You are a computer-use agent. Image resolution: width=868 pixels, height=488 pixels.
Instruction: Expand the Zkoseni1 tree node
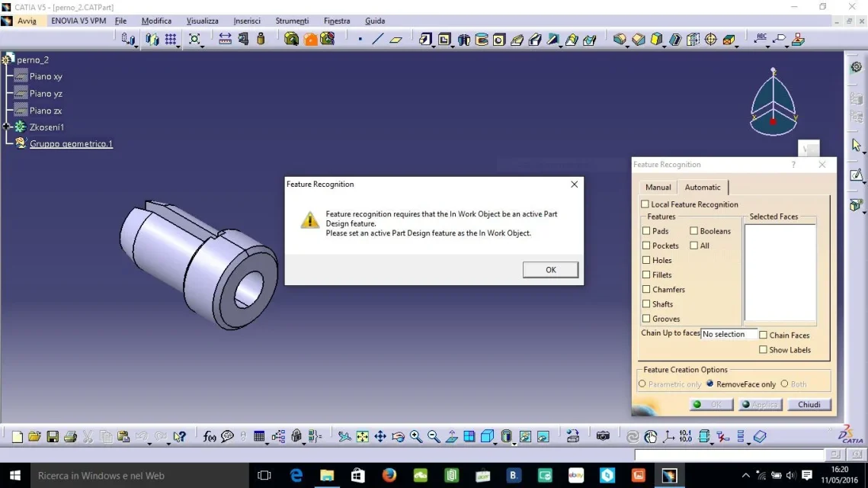[7, 127]
